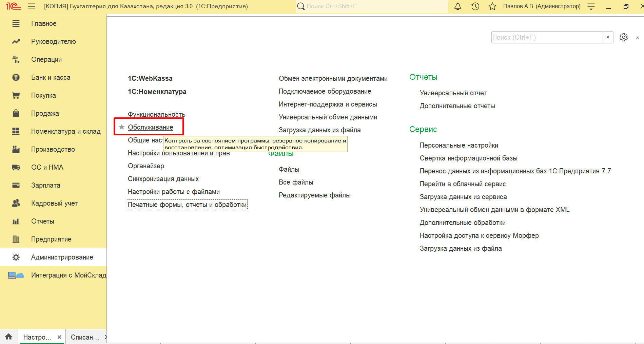644x344 pixels.
Task: Open the Операции section
Action: pyautogui.click(x=46, y=59)
